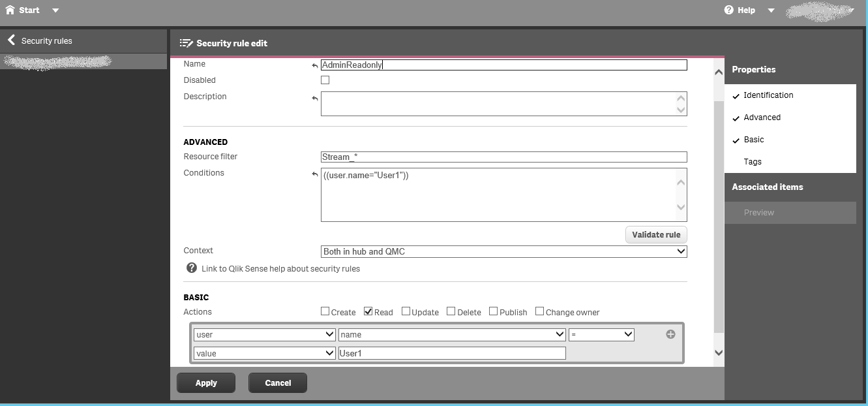Expand the equals operator dropdown
Viewport: 868px width, 406px height.
coord(601,334)
